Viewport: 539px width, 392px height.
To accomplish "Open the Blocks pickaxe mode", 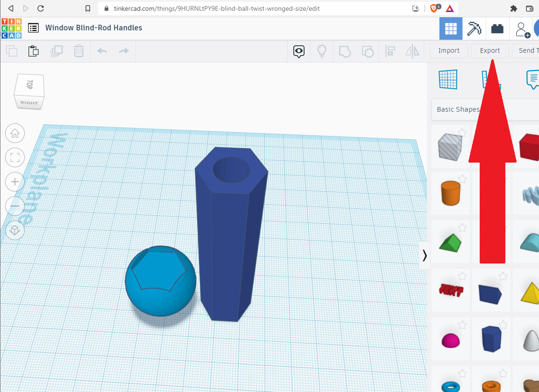I will coord(474,29).
